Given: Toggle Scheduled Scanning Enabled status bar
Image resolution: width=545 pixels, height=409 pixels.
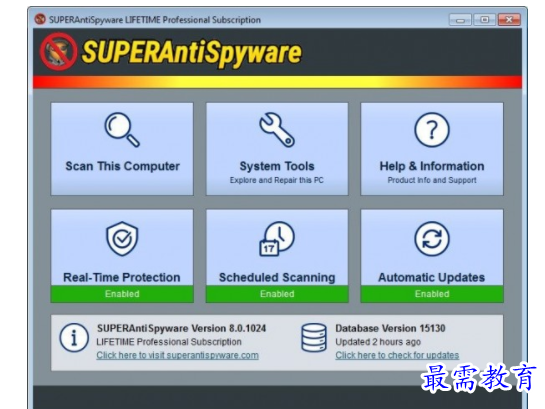Looking at the screenshot, I should tap(277, 294).
